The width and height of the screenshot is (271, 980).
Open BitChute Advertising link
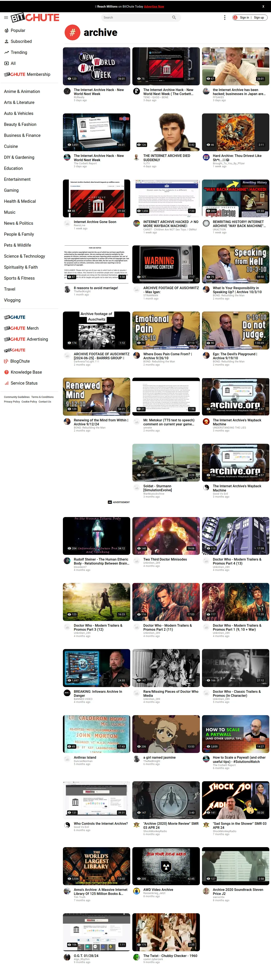[26, 339]
